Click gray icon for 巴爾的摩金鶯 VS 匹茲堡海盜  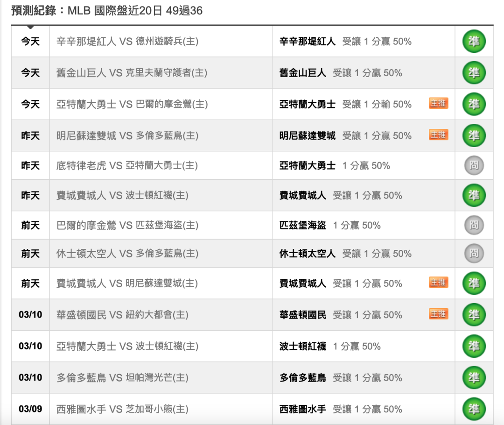tap(474, 225)
